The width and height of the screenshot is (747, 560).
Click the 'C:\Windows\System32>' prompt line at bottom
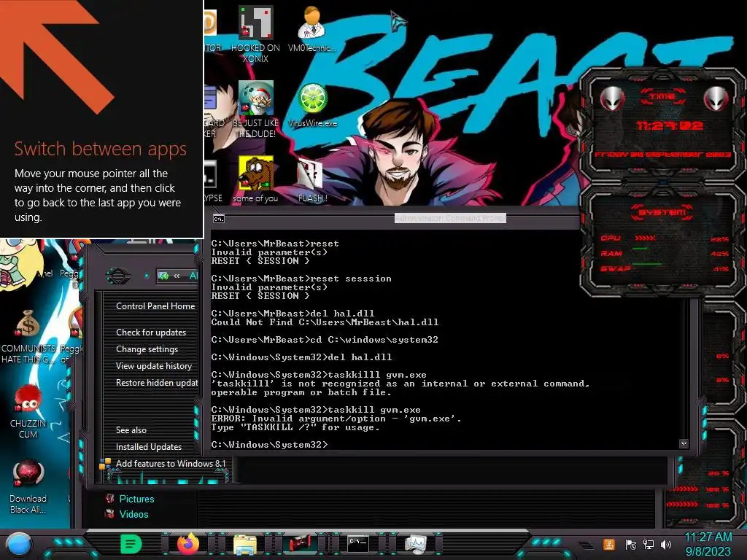(x=270, y=444)
